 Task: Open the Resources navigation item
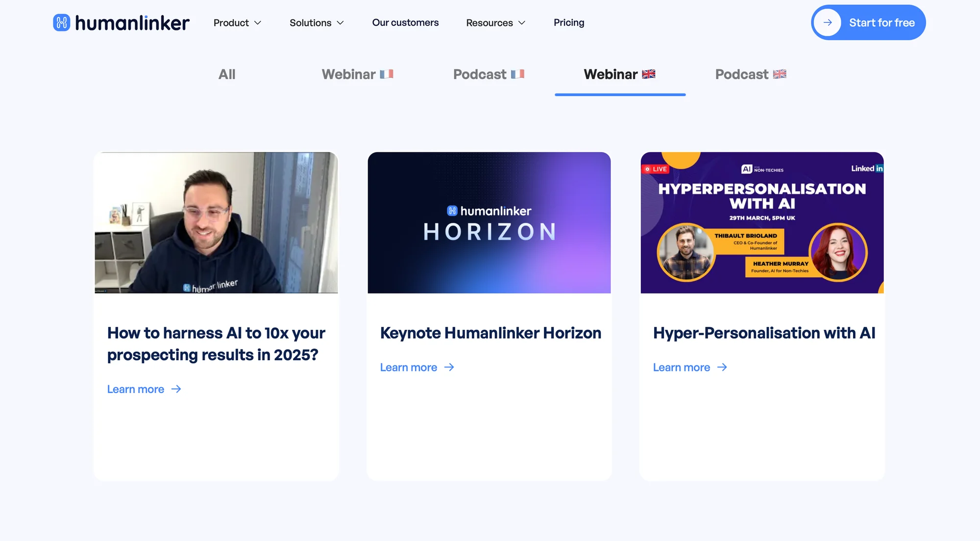(496, 23)
